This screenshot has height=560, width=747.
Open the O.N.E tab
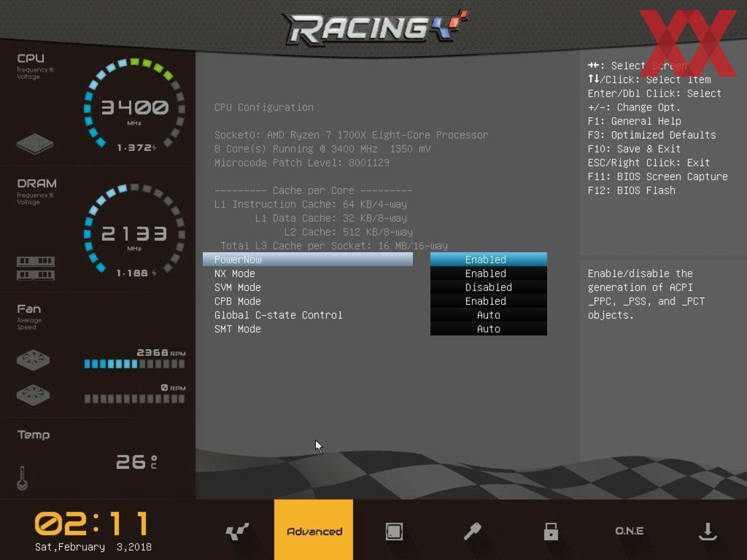pos(629,531)
